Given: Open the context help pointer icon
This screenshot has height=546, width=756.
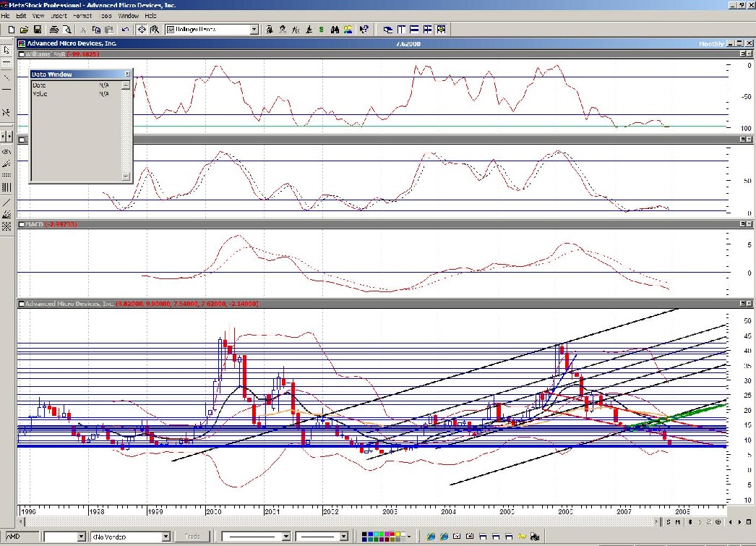Looking at the screenshot, I should pos(364,30).
